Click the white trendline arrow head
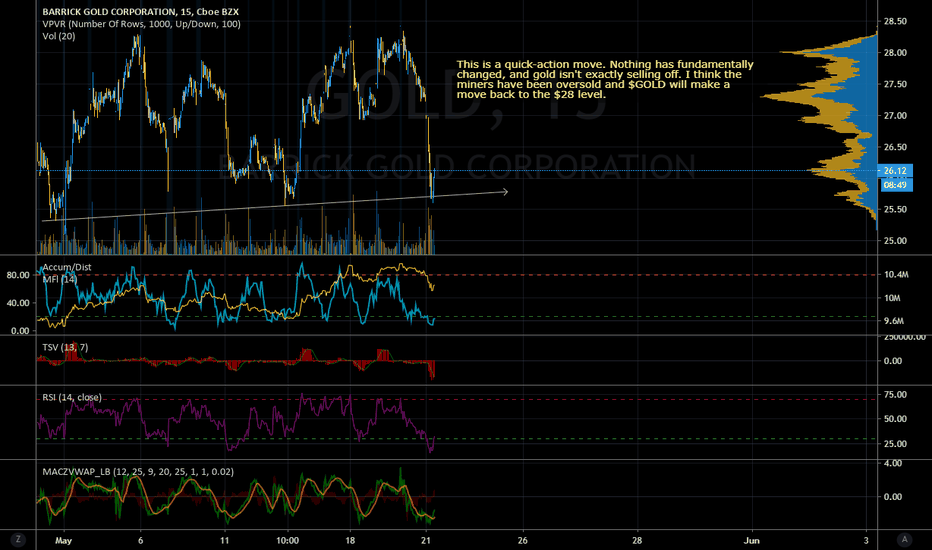 coord(505,191)
